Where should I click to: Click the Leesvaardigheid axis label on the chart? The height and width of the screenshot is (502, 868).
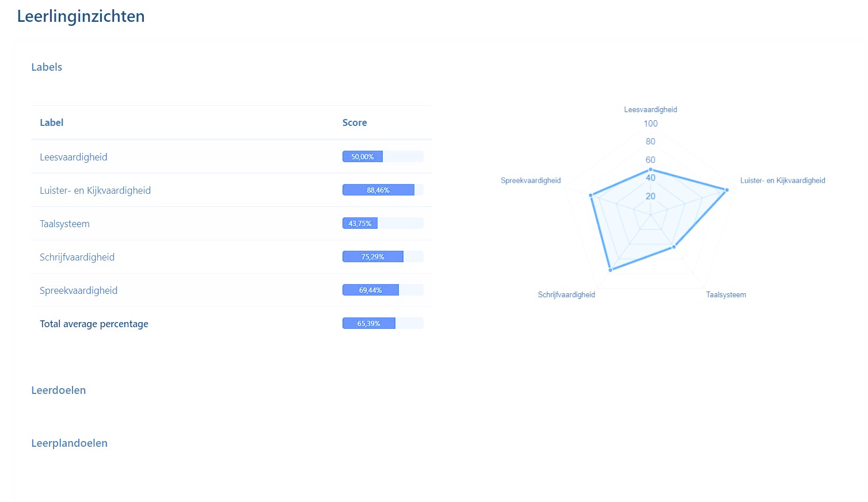[650, 109]
